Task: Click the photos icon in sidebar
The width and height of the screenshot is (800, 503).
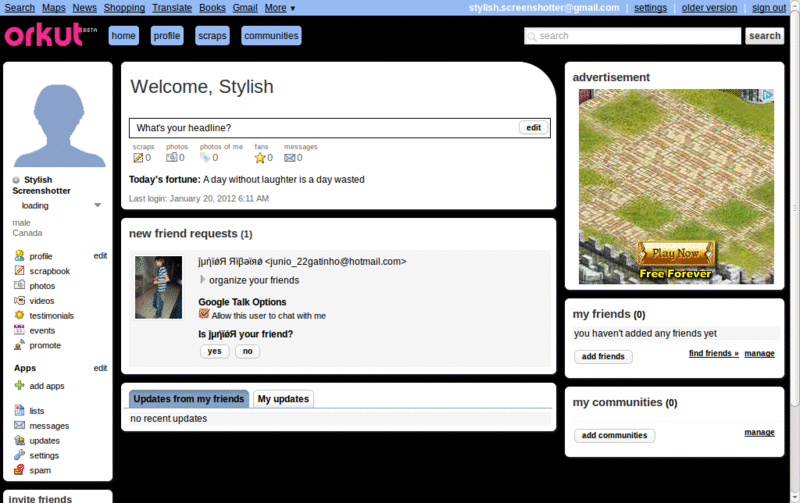Action: point(19,285)
